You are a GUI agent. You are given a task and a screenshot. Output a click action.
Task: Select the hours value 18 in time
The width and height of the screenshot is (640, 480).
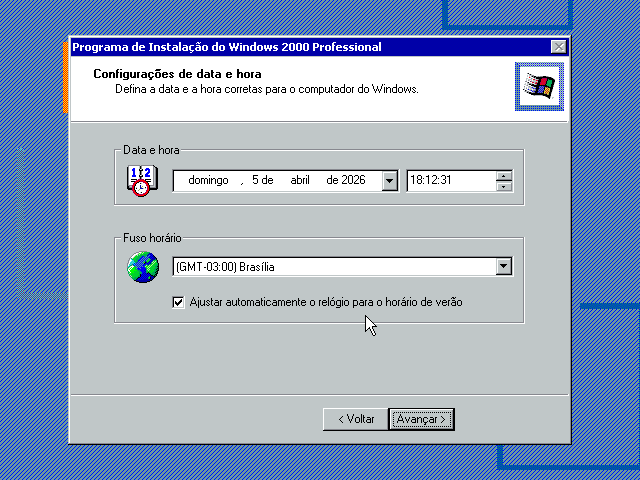click(x=416, y=181)
